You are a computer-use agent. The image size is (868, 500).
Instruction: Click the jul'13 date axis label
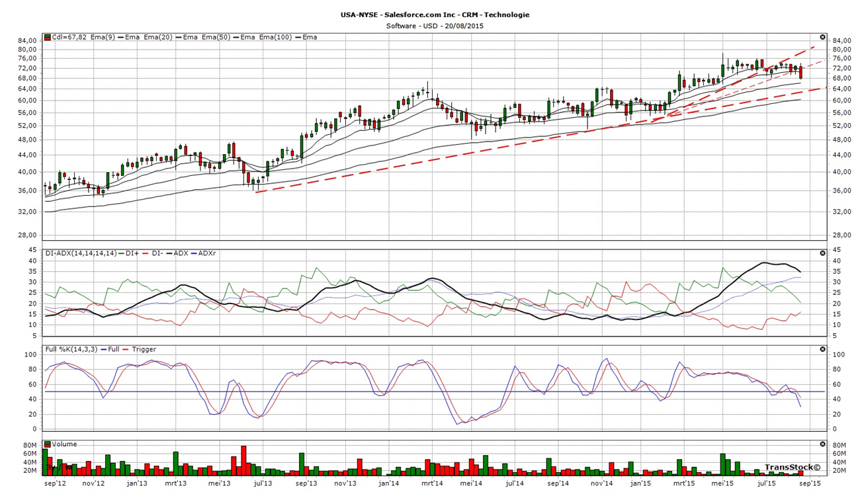coord(263,483)
